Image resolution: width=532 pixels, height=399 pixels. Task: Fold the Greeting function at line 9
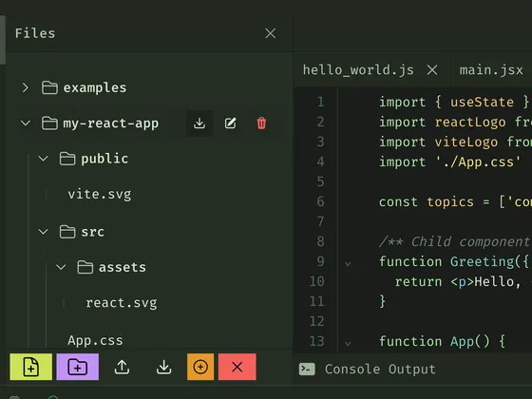[x=348, y=263]
